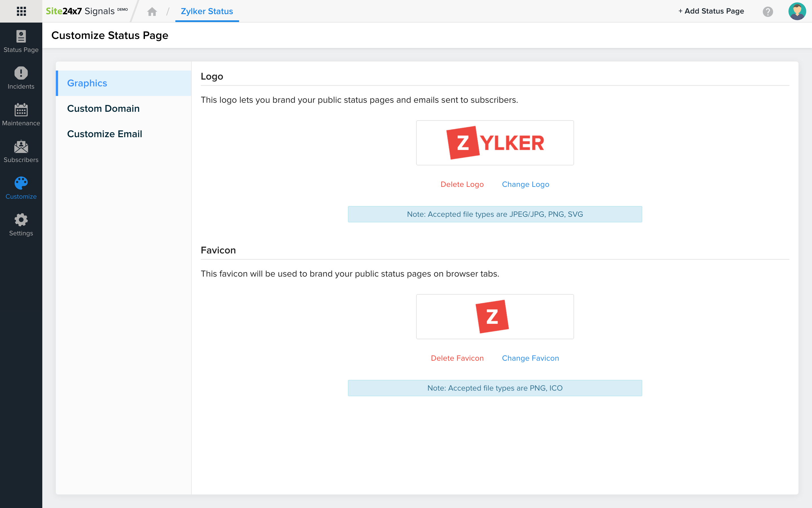Image resolution: width=812 pixels, height=508 pixels.
Task: Click + Add Status Page
Action: coord(711,11)
